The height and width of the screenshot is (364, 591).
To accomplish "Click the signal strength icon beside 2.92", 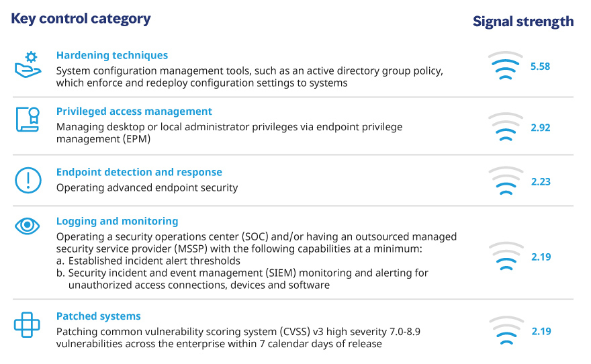I will pyautogui.click(x=506, y=127).
